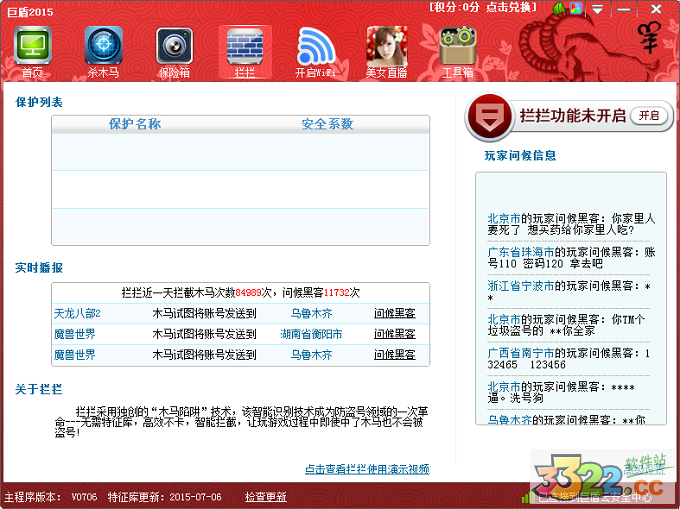
Task: Click the 保护名称 column header
Action: pos(135,124)
